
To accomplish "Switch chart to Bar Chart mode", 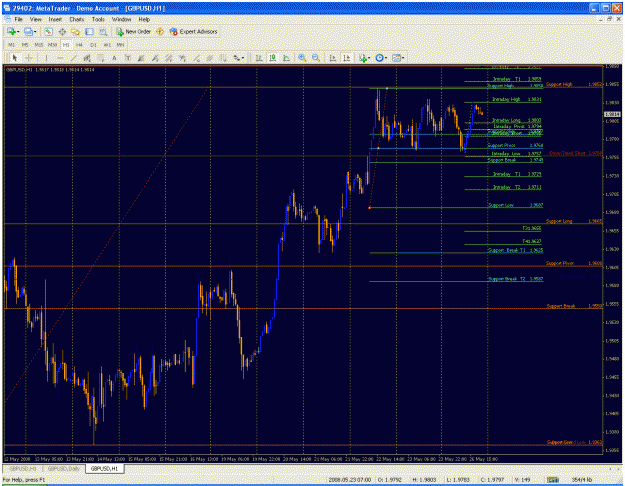I will [x=259, y=58].
